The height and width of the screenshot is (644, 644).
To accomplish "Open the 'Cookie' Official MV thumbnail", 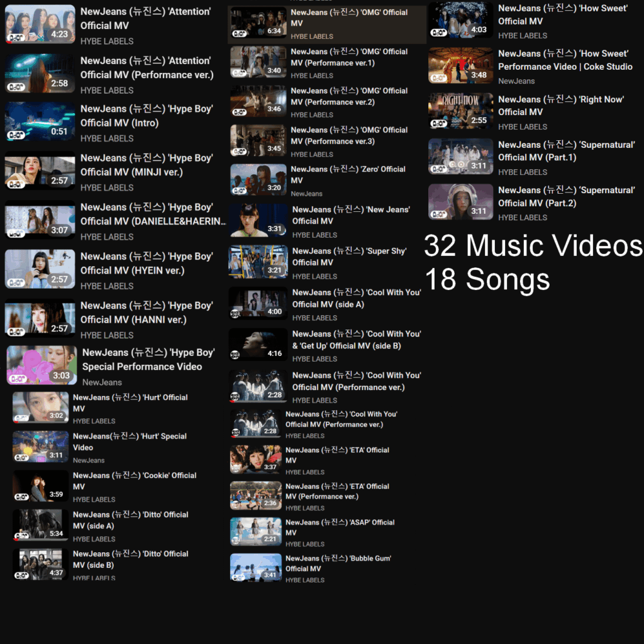I will [x=40, y=486].
